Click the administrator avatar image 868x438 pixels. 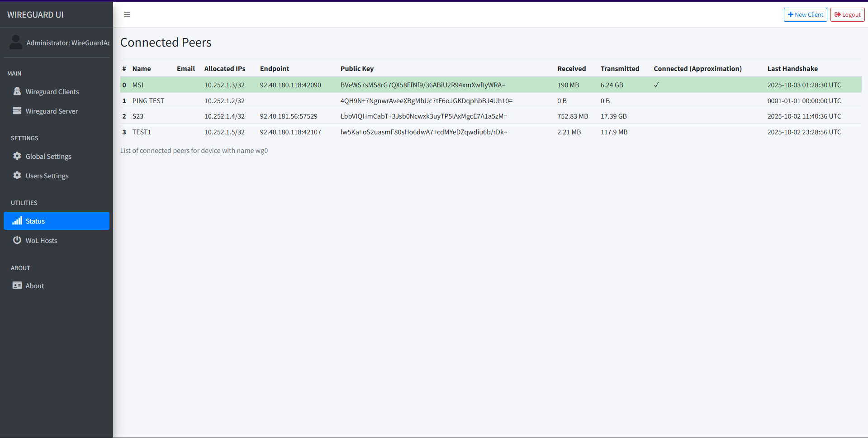[15, 42]
